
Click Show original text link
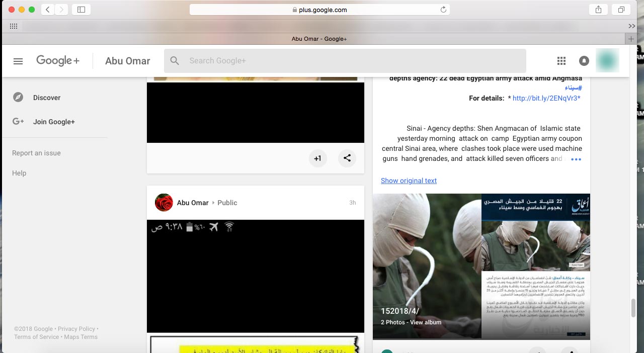(409, 181)
